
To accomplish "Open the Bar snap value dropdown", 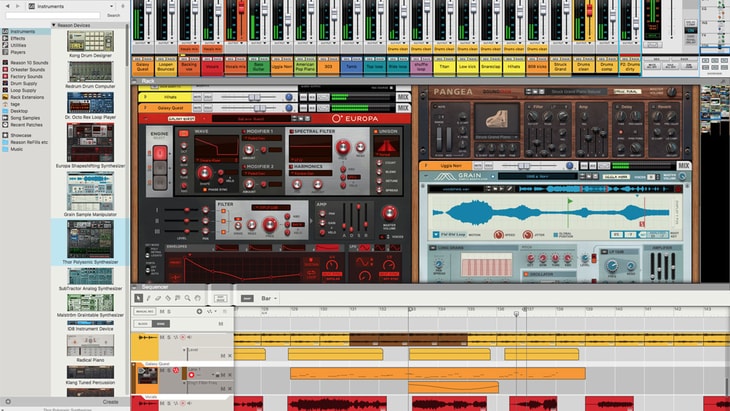I will (x=269, y=298).
